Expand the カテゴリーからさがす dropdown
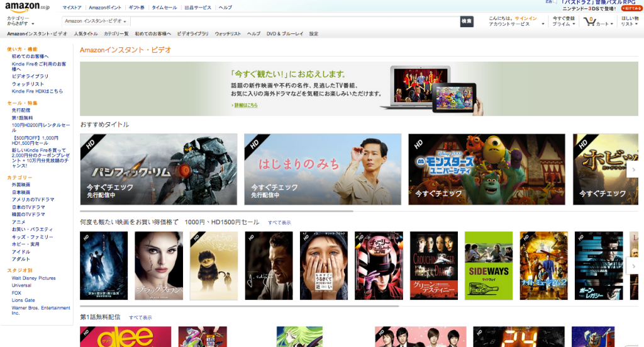The height and width of the screenshot is (347, 644). click(20, 21)
